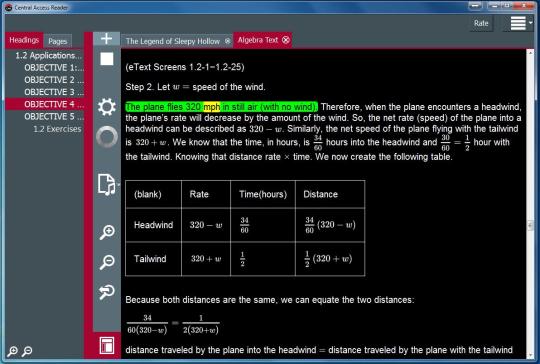The width and height of the screenshot is (540, 364).
Task: Click the green highlighted sentence about the plane
Action: 221,107
